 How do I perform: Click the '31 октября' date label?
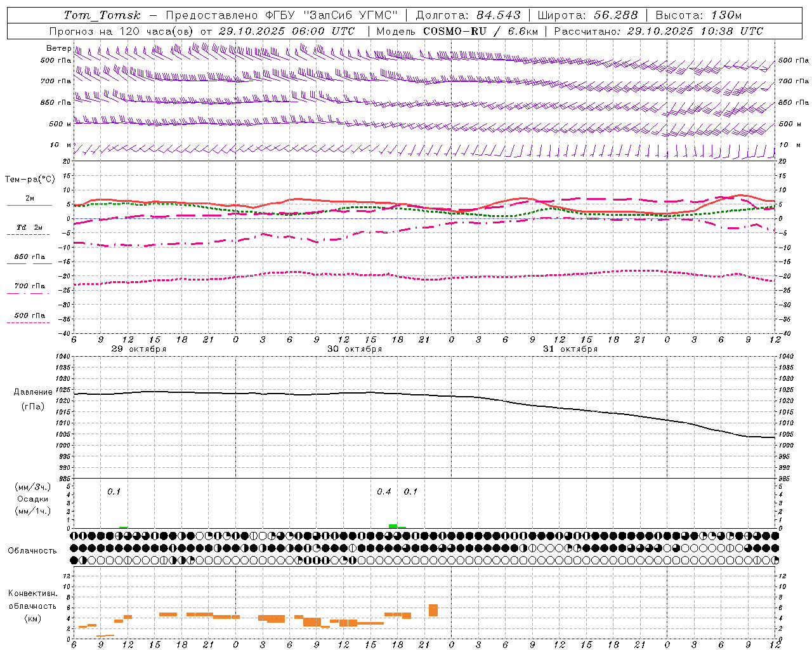click(570, 349)
